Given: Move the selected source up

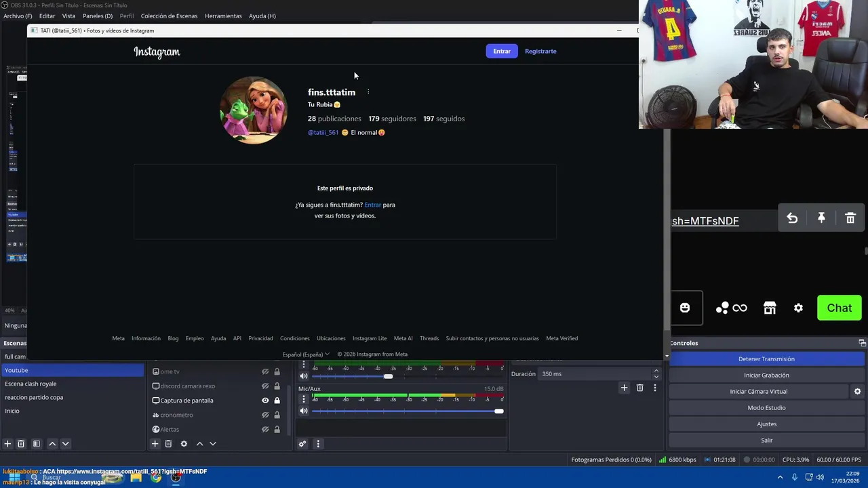Looking at the screenshot, I should point(199,444).
